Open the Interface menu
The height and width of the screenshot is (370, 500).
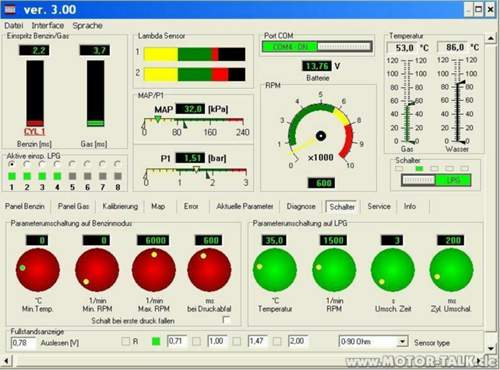click(48, 25)
